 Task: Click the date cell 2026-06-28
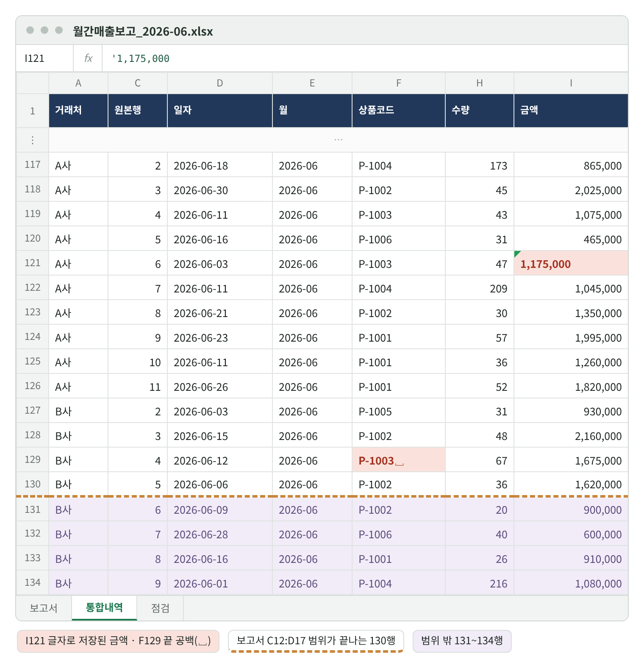click(x=220, y=534)
